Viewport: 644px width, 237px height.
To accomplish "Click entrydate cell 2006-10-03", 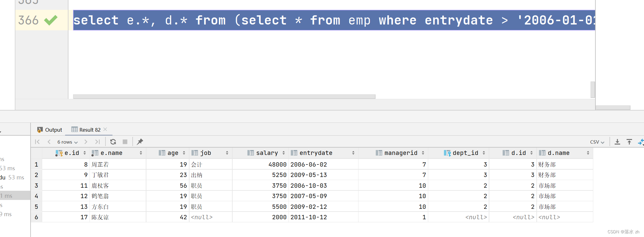I will [323, 186].
